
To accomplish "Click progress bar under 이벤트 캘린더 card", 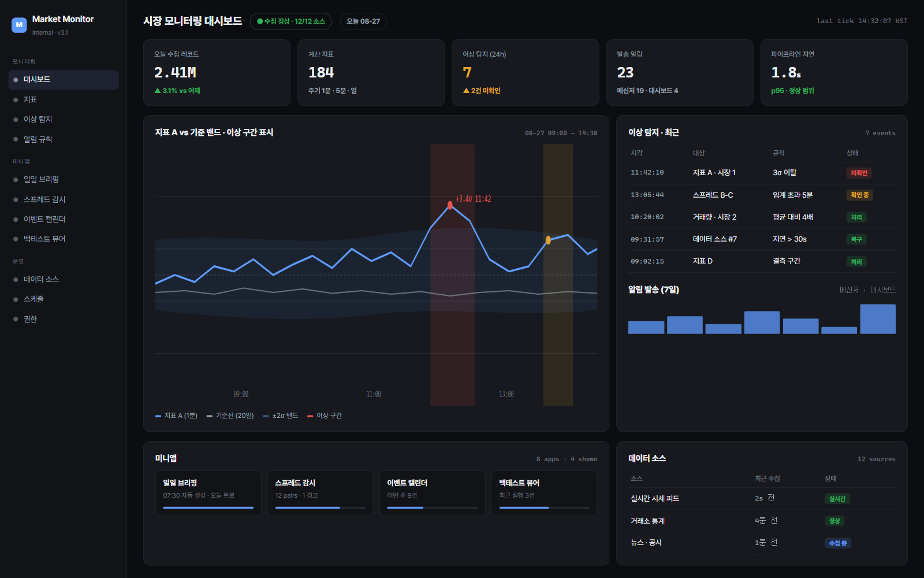I will (x=432, y=507).
